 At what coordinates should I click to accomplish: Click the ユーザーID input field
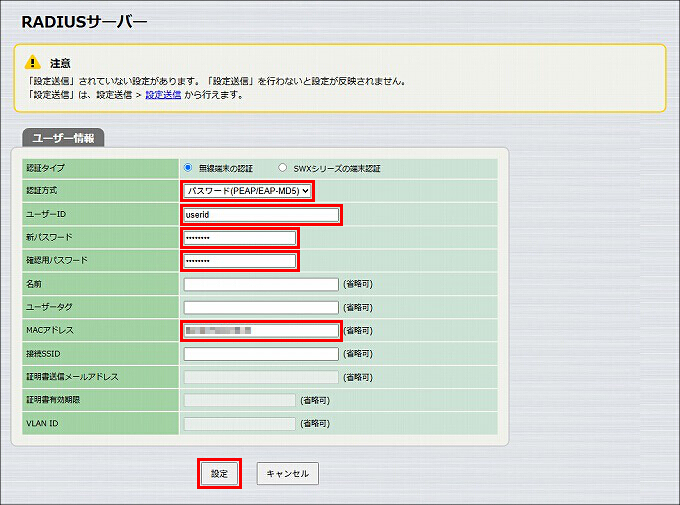tap(261, 215)
